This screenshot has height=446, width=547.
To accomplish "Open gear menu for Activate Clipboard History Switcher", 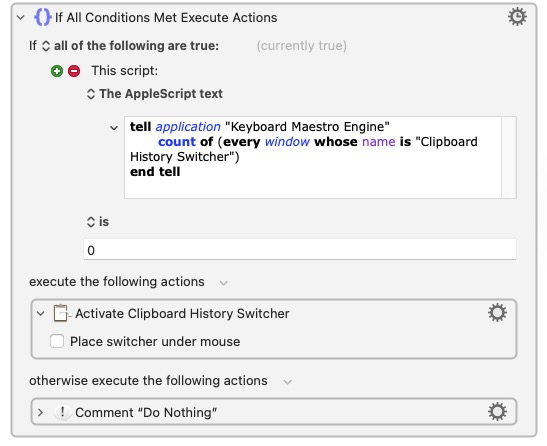I will (497, 313).
